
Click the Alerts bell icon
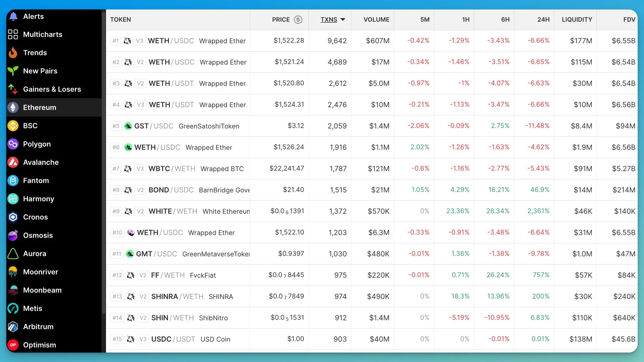tap(13, 16)
